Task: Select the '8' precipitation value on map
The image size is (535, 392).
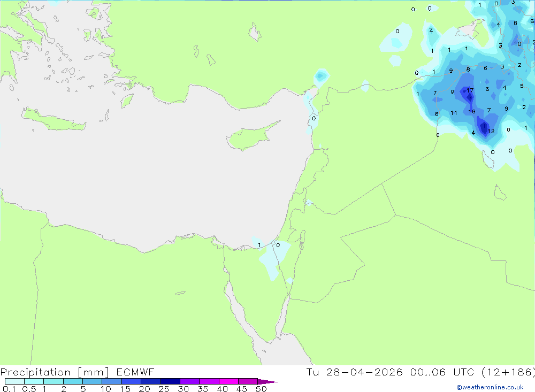Action: [x=468, y=70]
